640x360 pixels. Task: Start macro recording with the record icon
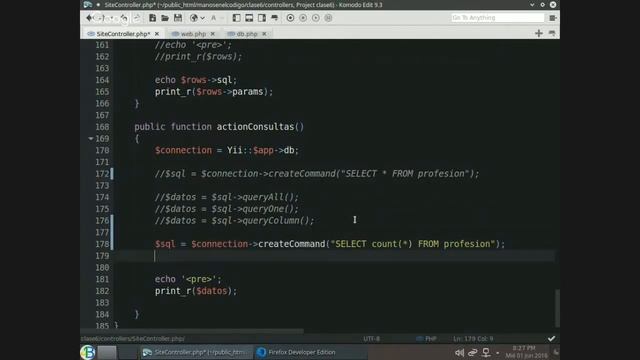tap(290, 18)
